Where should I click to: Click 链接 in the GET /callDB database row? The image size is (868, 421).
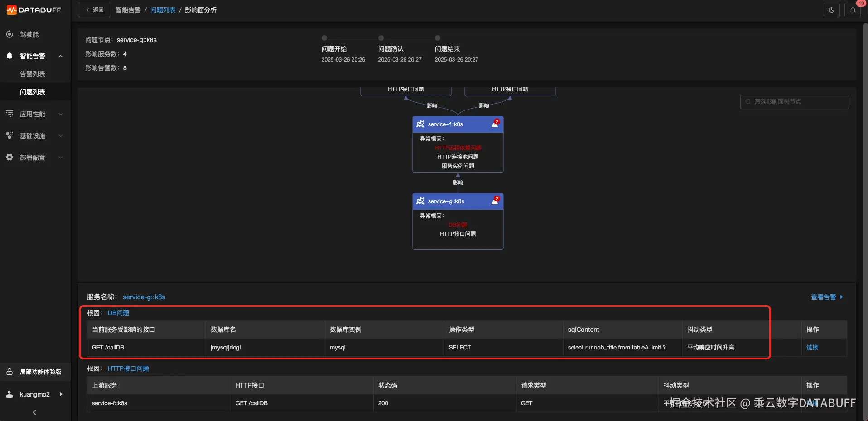click(812, 347)
